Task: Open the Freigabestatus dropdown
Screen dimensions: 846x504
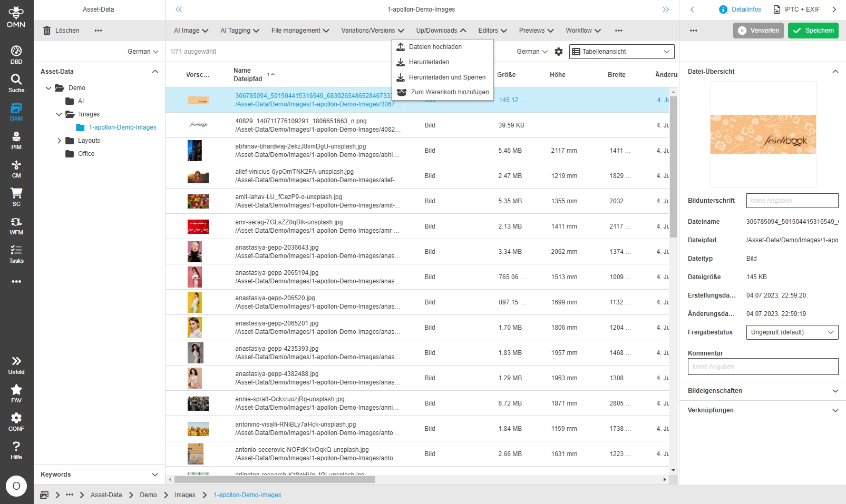Action: 792,332
